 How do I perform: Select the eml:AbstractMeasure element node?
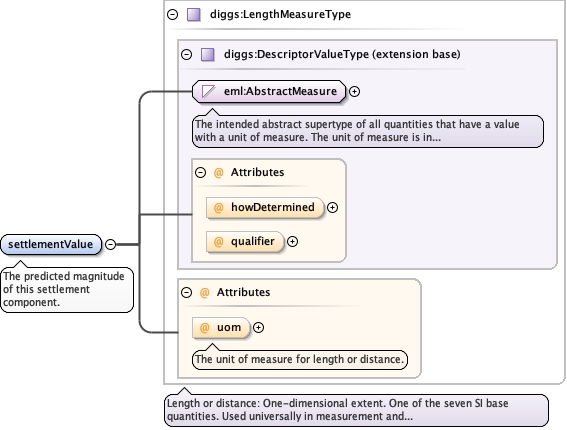269,91
